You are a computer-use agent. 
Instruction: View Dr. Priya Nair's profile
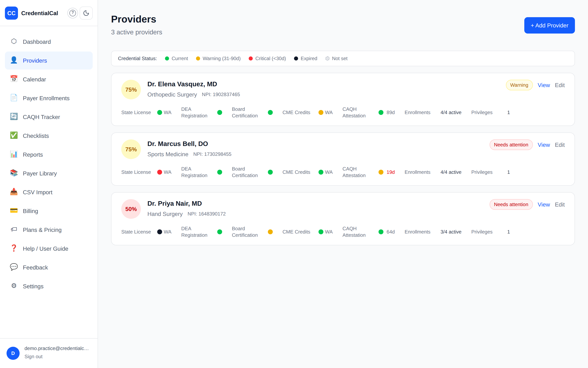click(543, 204)
